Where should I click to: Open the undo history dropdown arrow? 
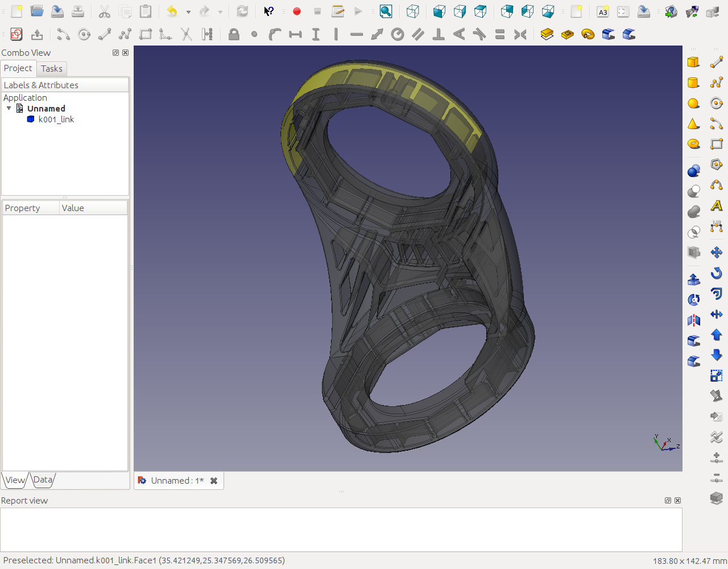(x=188, y=12)
